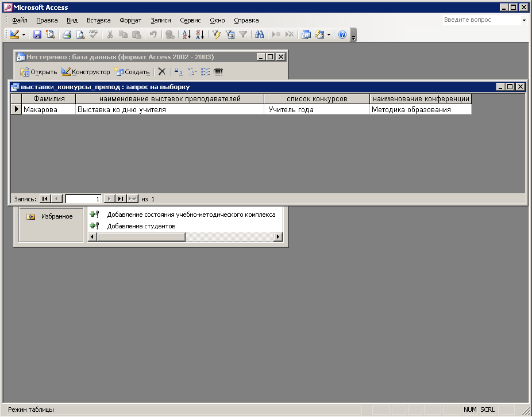Open the Toolbar Options arrow
The height and width of the screenshot is (417, 532).
tap(353, 35)
